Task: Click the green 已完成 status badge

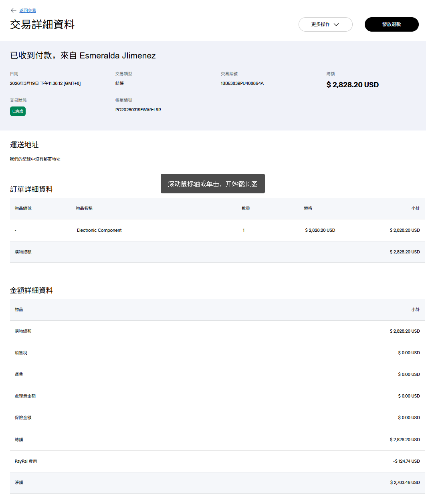Action: pos(18,111)
